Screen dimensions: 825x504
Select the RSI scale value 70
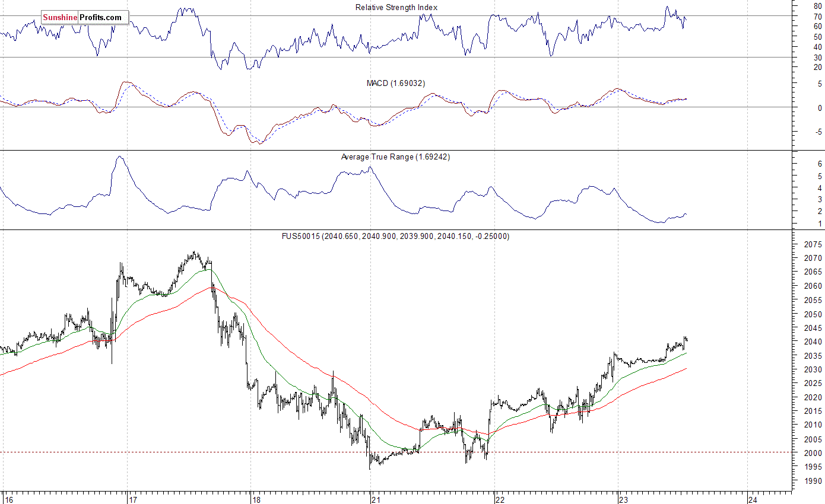click(x=818, y=16)
